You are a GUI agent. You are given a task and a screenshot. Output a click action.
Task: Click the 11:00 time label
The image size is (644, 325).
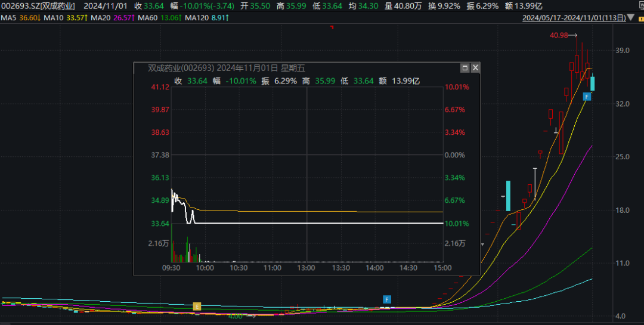tap(273, 268)
